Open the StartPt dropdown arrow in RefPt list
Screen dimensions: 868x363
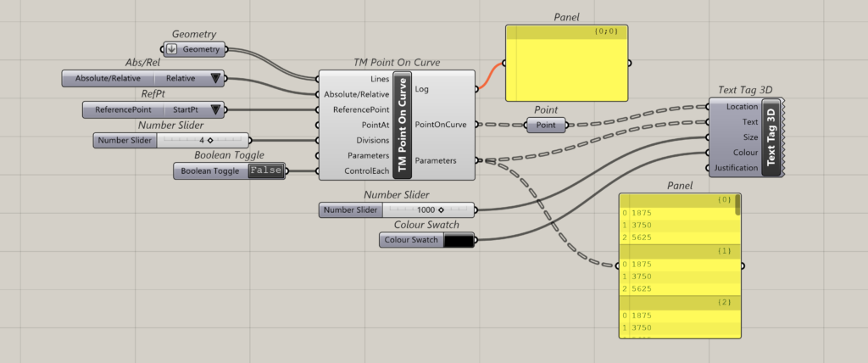pos(216,109)
